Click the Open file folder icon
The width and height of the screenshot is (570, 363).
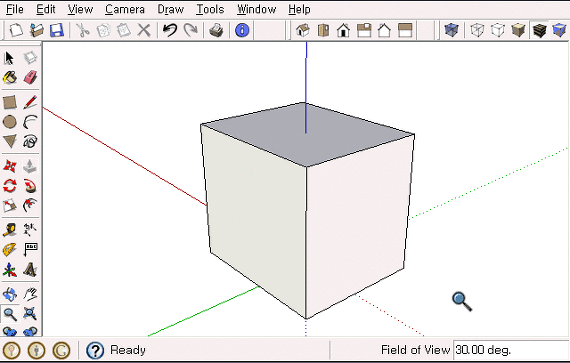click(x=36, y=30)
